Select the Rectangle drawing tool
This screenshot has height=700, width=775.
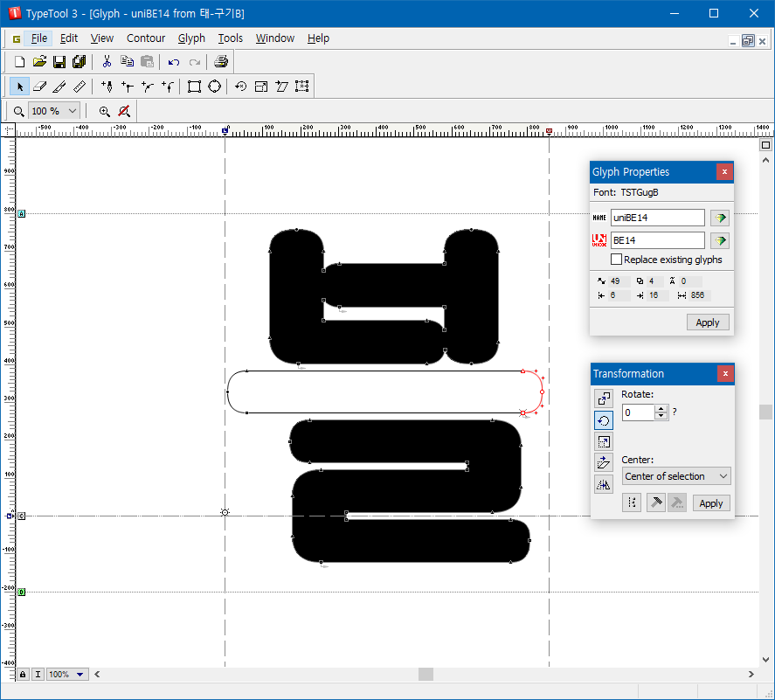194,87
